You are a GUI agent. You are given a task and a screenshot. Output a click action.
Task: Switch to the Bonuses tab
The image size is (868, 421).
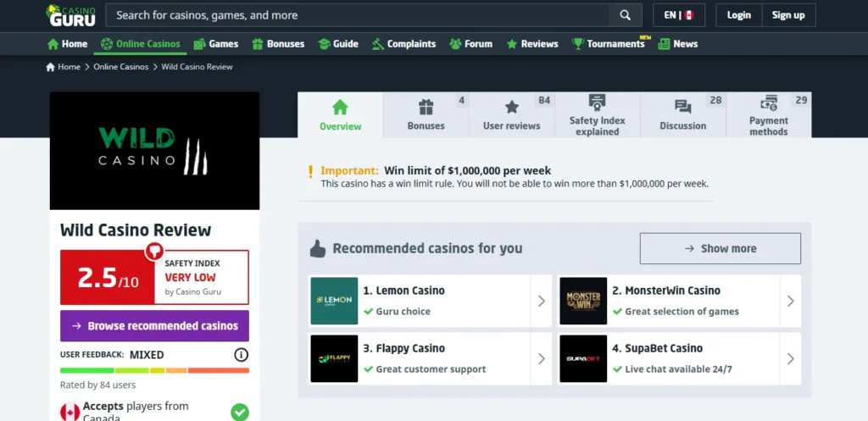point(426,115)
